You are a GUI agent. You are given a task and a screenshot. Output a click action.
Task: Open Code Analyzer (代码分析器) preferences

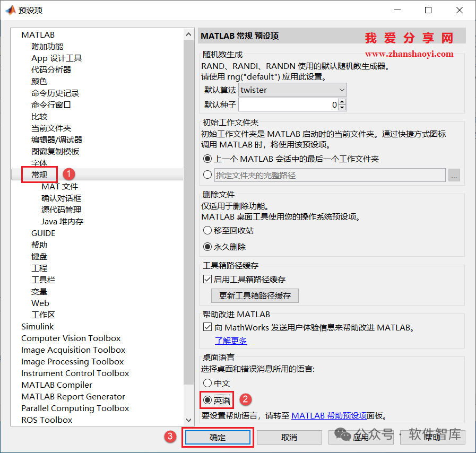(51, 70)
